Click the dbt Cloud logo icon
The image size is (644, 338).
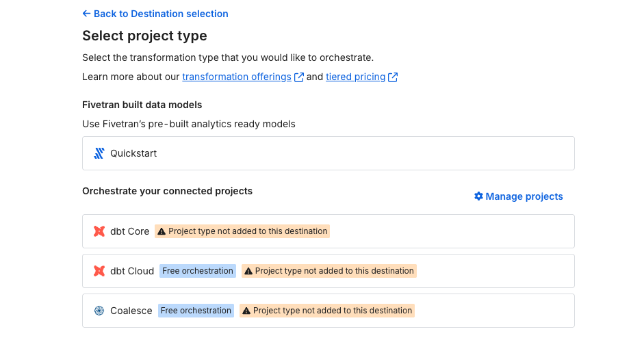pos(99,271)
